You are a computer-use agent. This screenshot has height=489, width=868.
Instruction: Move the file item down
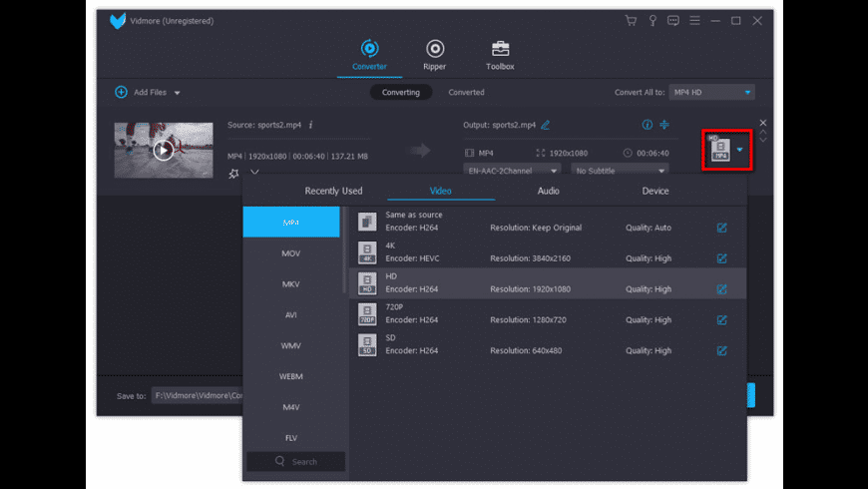pyautogui.click(x=763, y=140)
